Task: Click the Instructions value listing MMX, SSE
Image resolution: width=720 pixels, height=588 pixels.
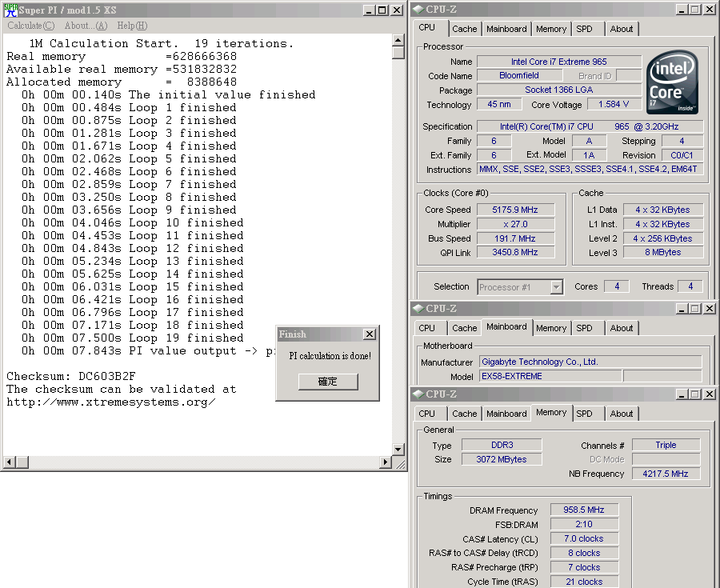Action: (590, 169)
